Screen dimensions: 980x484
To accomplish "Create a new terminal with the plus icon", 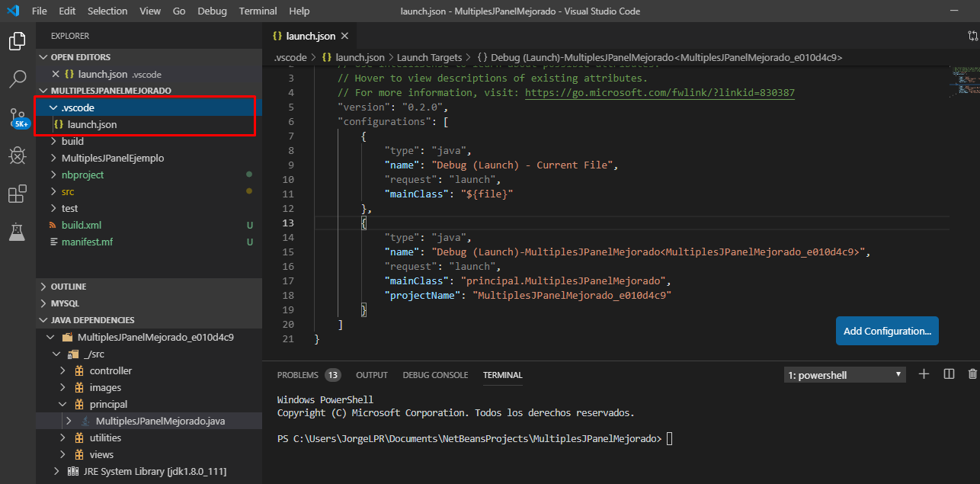I will coord(924,374).
